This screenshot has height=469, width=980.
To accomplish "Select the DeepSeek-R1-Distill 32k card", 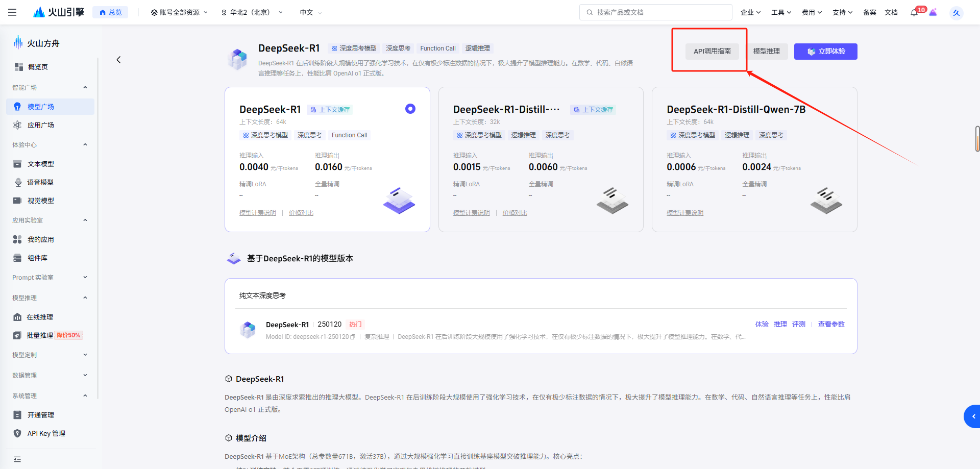I will point(541,159).
